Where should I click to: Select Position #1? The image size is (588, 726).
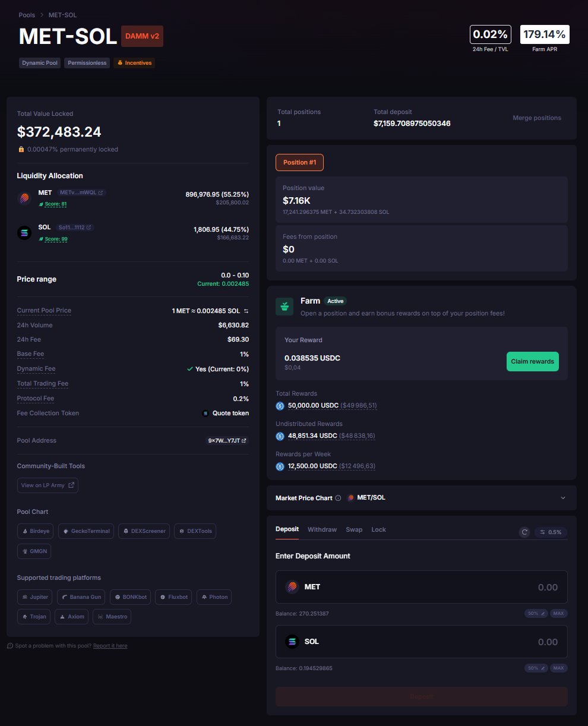299,162
